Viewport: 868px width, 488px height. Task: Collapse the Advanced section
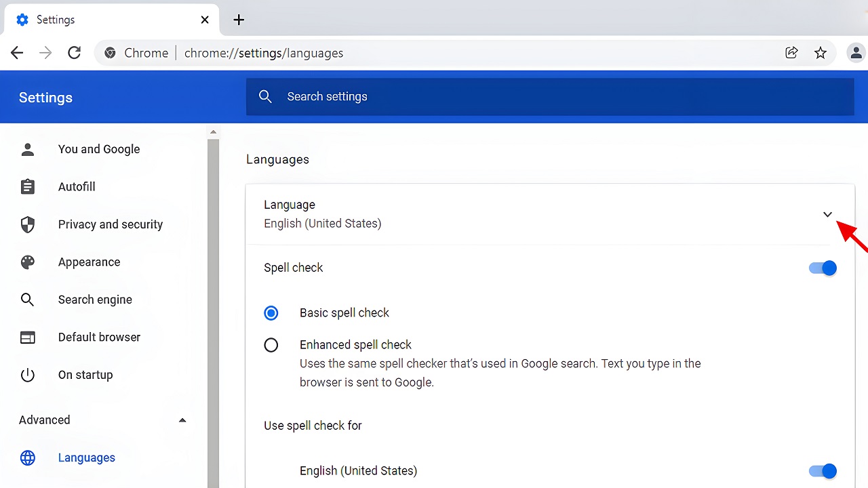pos(182,420)
